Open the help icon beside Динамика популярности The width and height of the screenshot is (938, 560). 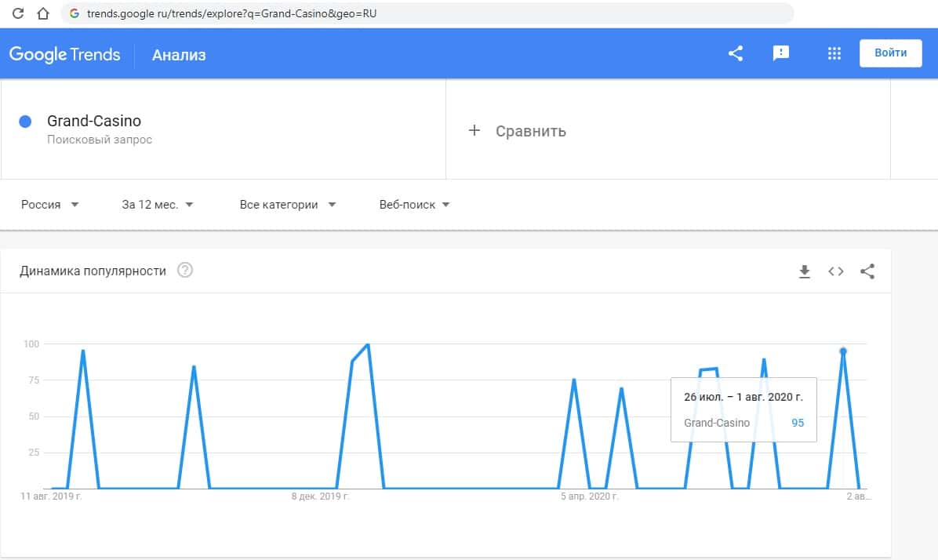[185, 271]
